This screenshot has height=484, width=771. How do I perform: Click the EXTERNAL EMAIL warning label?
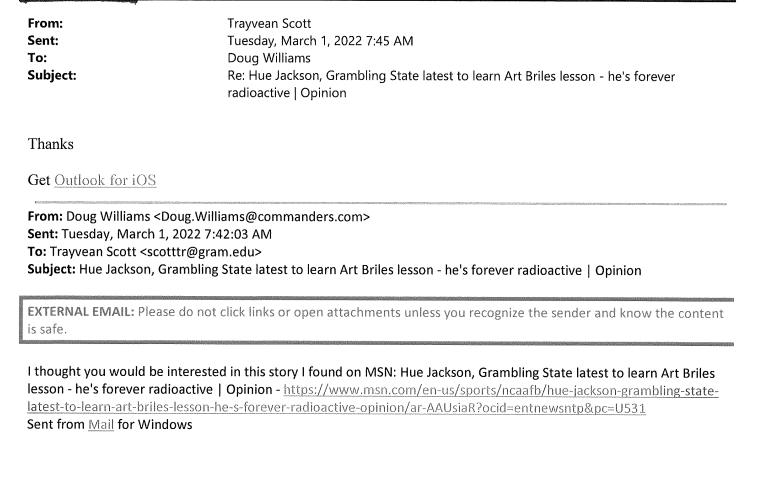pos(81,312)
